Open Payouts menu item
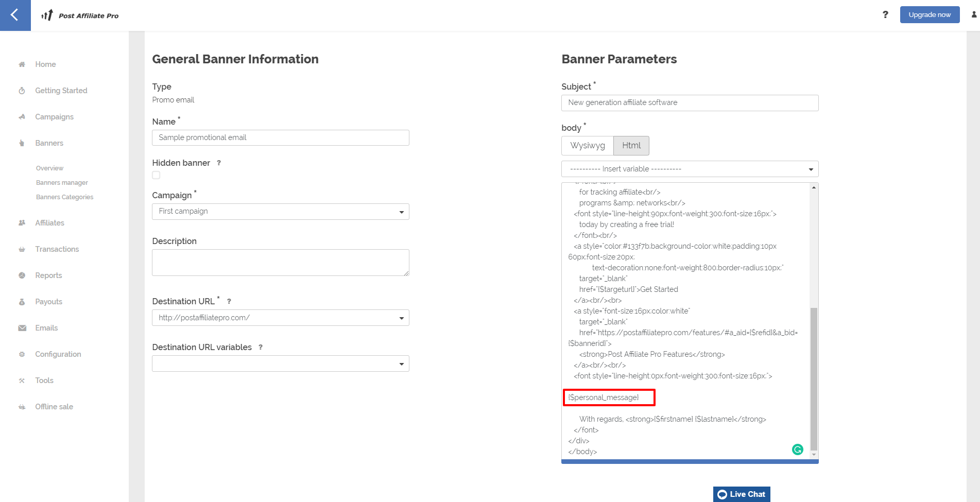Viewport: 980px width, 502px height. coord(48,302)
